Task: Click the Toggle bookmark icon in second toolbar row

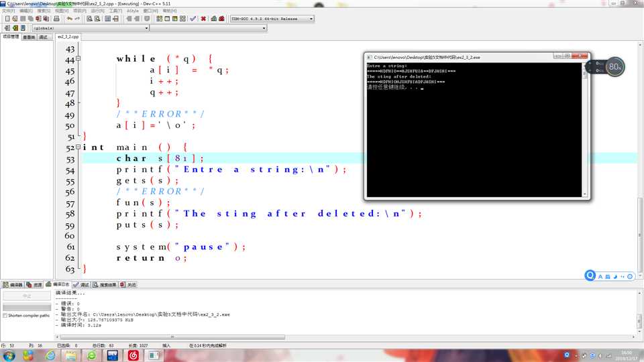Action: 15,28
